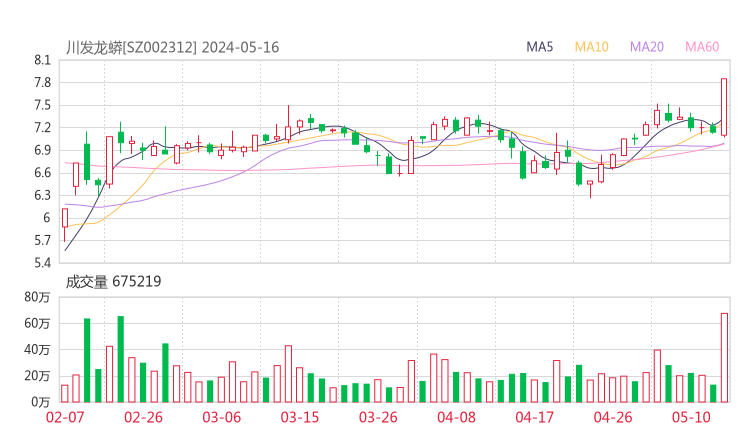740x440 pixels.
Task: Click the MA20 legend label
Action: pos(647,47)
